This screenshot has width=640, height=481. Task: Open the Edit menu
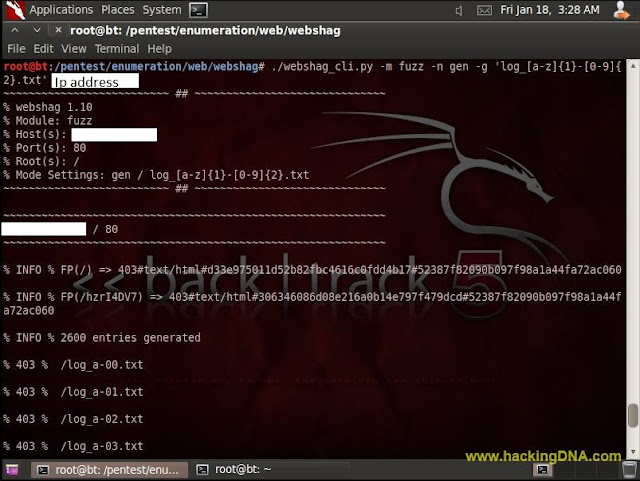click(x=43, y=49)
